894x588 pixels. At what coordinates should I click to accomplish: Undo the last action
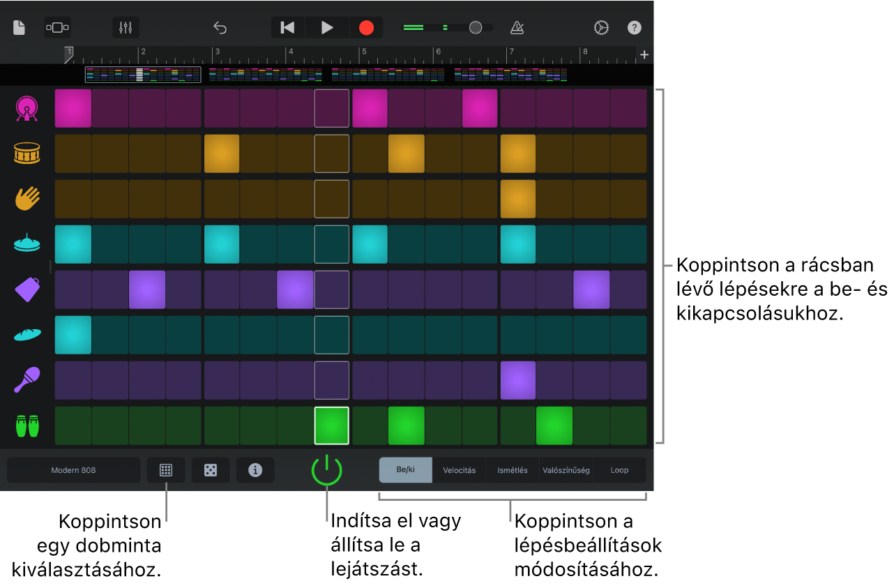pos(220,28)
